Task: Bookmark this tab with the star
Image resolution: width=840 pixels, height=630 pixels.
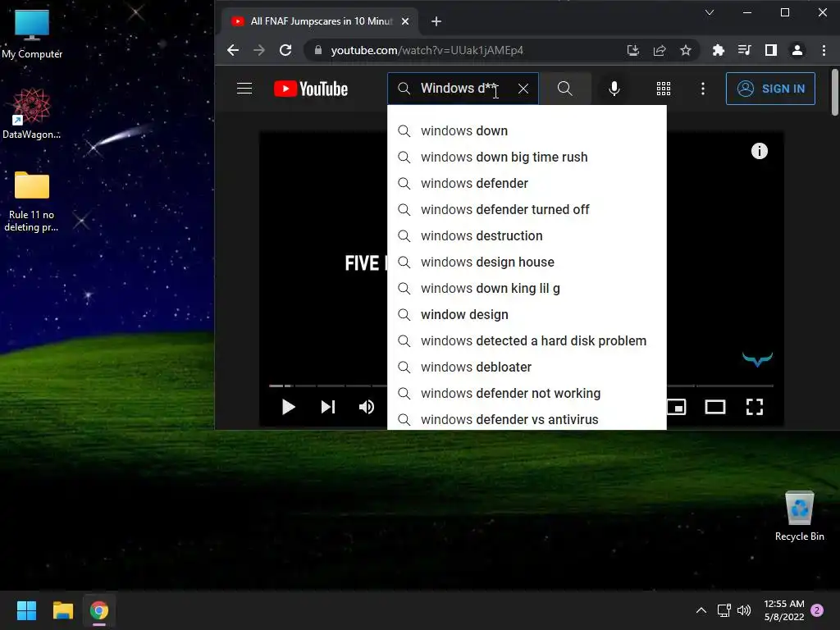Action: [686, 50]
